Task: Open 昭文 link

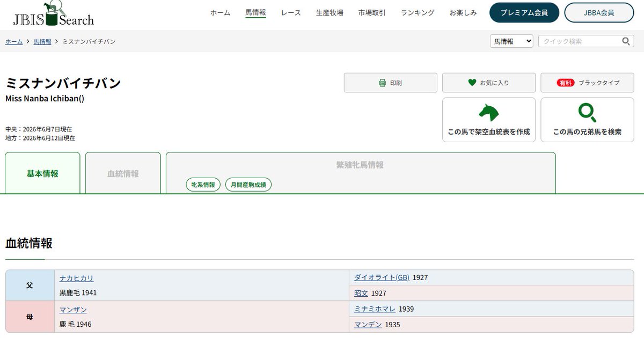Action: pyautogui.click(x=361, y=293)
